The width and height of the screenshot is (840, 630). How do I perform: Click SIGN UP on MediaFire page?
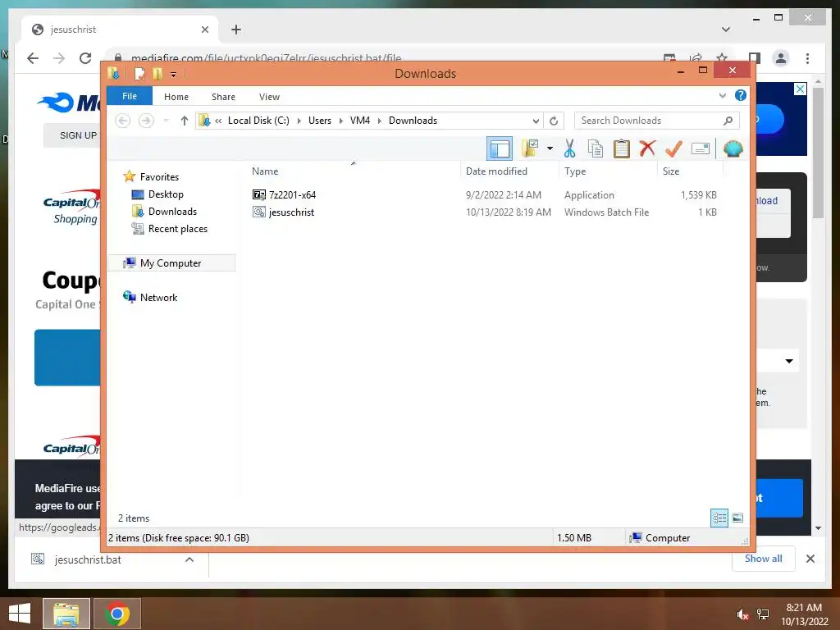pos(78,135)
